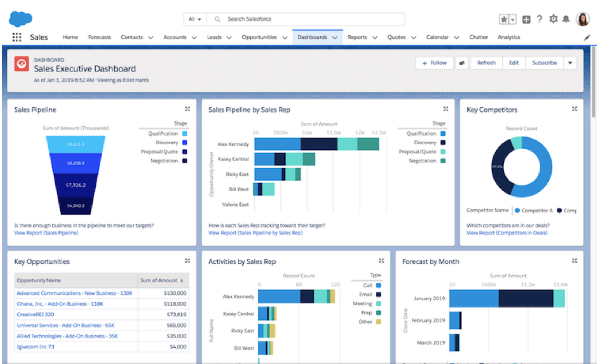
Task: Open Igivecom Inc 73 opportunity
Action: [35, 347]
